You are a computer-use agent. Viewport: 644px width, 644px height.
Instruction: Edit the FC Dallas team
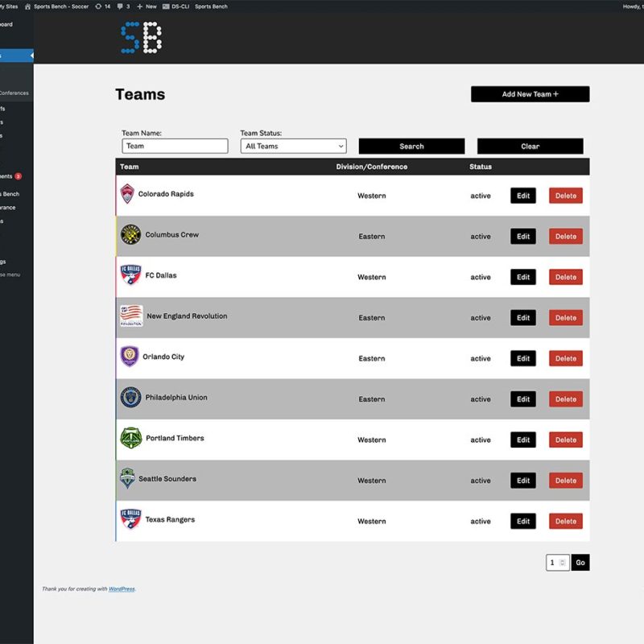(522, 277)
